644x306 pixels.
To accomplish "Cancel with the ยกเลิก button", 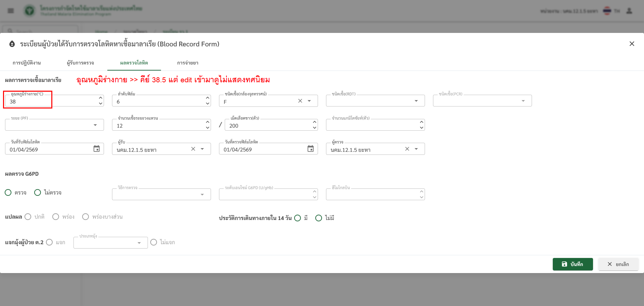I will tap(618, 264).
